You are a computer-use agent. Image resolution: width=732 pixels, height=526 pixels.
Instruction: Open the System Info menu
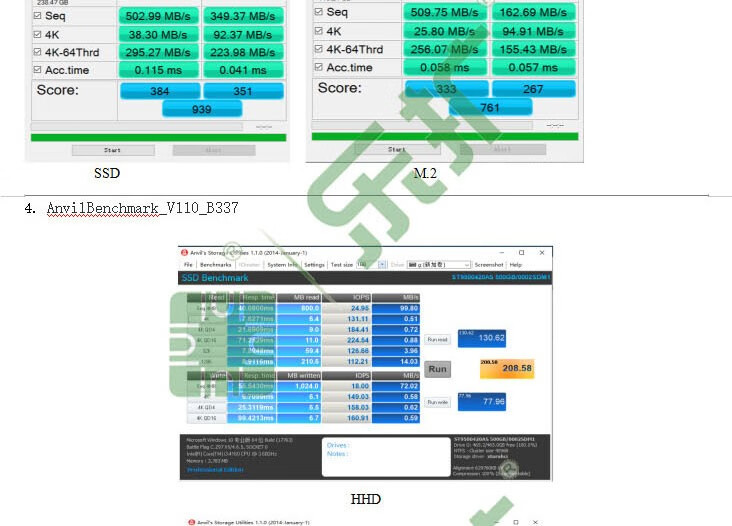pos(282,265)
